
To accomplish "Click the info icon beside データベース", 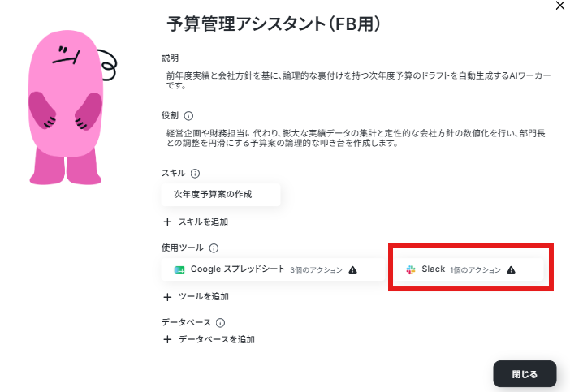I will click(220, 323).
